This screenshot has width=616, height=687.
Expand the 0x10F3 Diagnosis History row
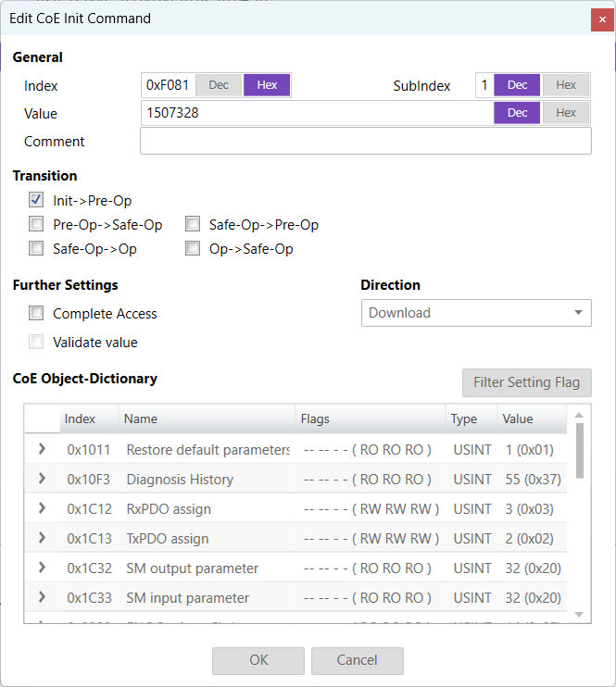click(42, 479)
